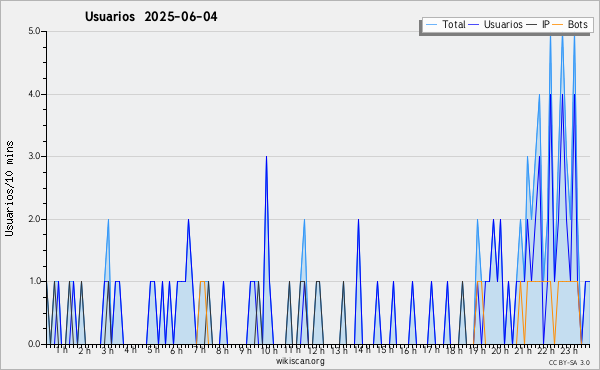600x370 pixels.
Task: Click the 3.0 y-axis value
Action: [x=35, y=156]
